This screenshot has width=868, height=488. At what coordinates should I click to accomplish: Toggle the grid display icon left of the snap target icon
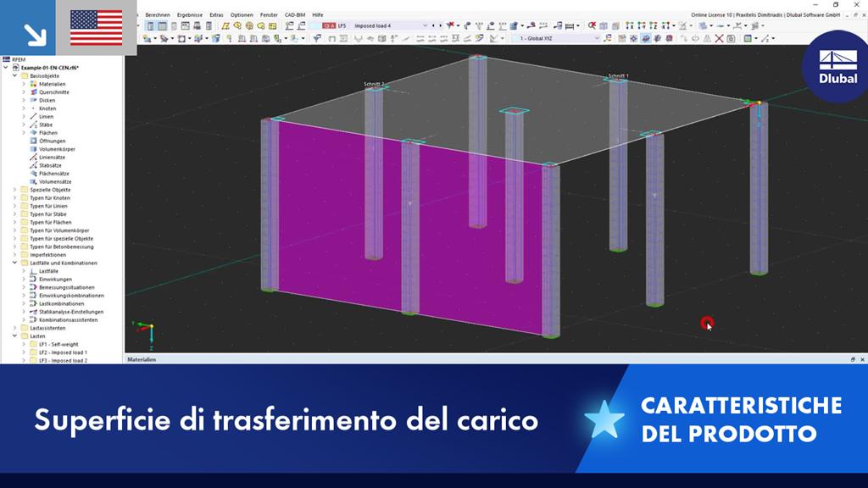(x=621, y=38)
